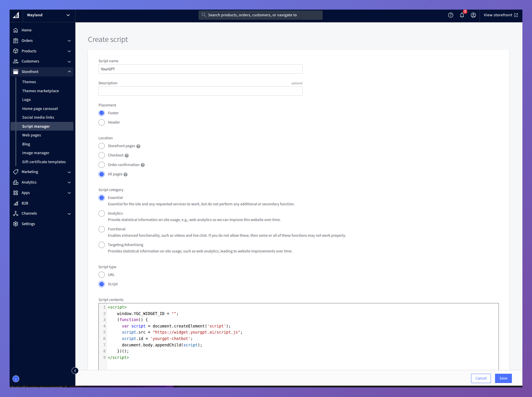Choose Functional script category

[x=102, y=229]
